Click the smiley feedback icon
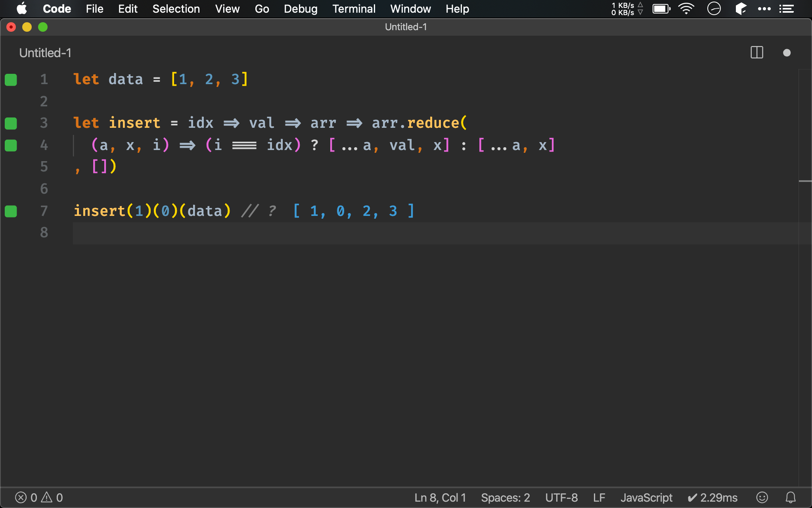The width and height of the screenshot is (812, 508). pos(762,497)
